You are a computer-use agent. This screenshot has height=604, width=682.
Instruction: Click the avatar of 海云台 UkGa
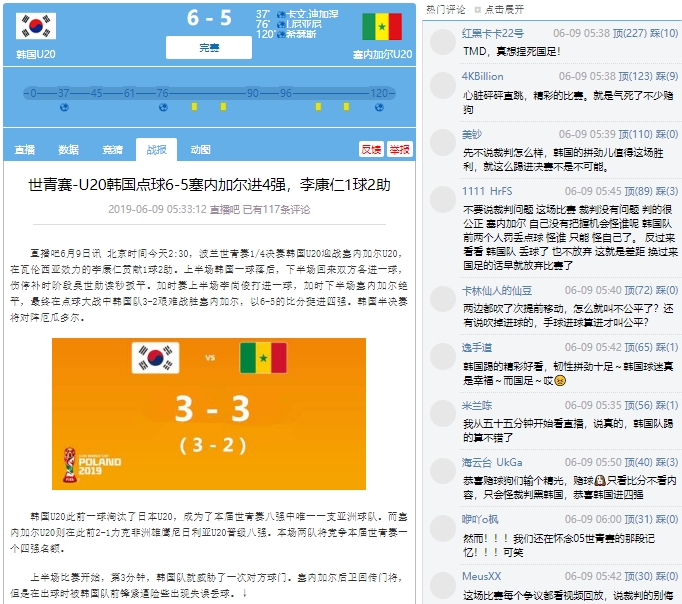[443, 471]
